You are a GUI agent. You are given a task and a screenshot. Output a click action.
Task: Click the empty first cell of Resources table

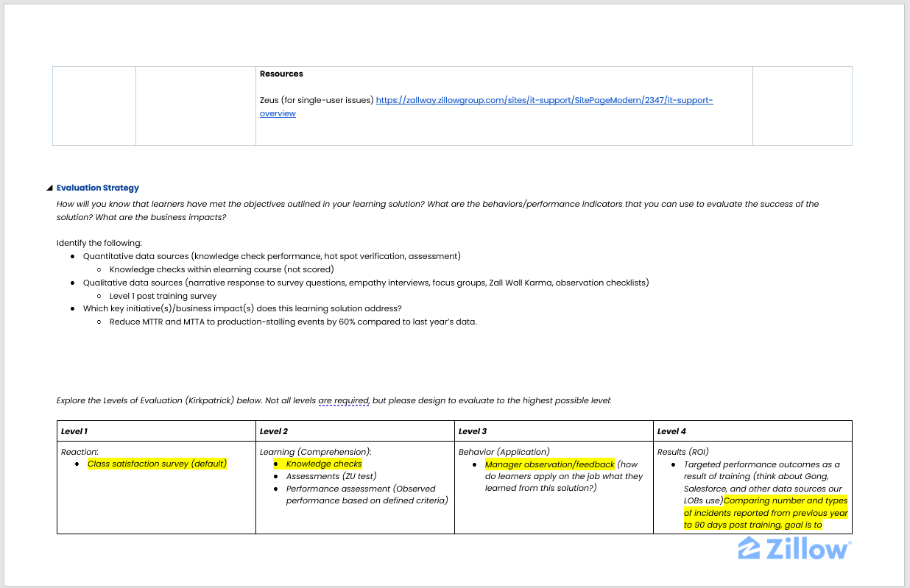[x=94, y=105]
